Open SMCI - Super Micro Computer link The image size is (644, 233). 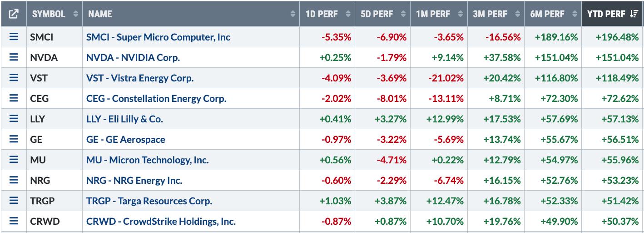click(158, 37)
